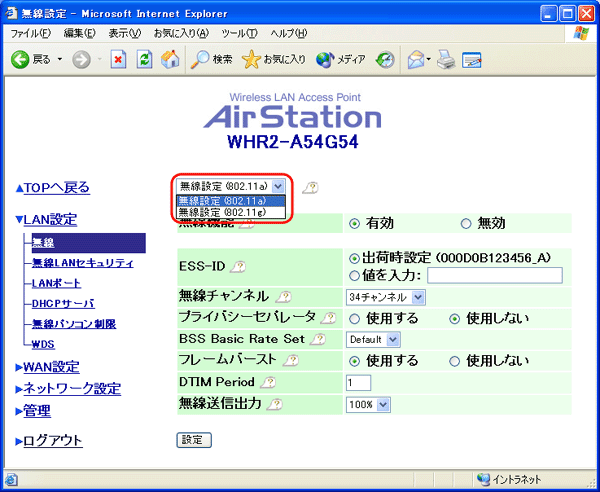This screenshot has height=492, width=600.
Task: Open the ヘルプ(H) menu
Action: [x=289, y=34]
